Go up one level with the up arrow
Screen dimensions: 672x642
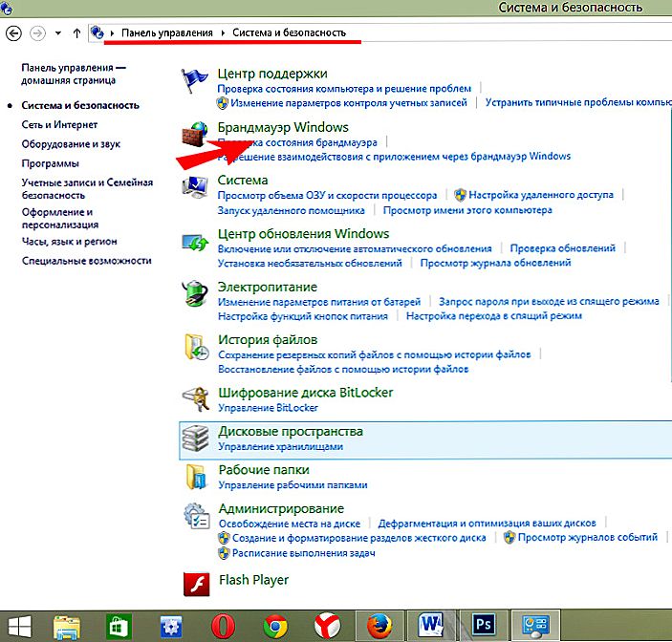point(76,33)
